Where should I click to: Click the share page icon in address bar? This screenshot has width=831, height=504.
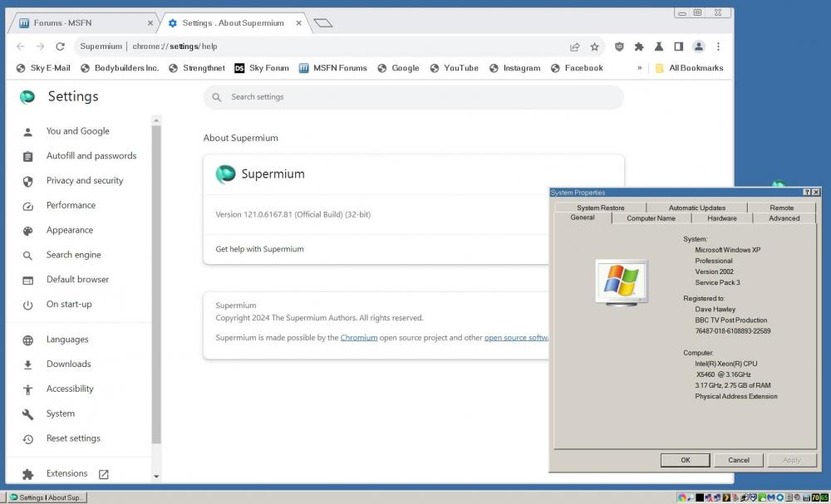pyautogui.click(x=574, y=46)
